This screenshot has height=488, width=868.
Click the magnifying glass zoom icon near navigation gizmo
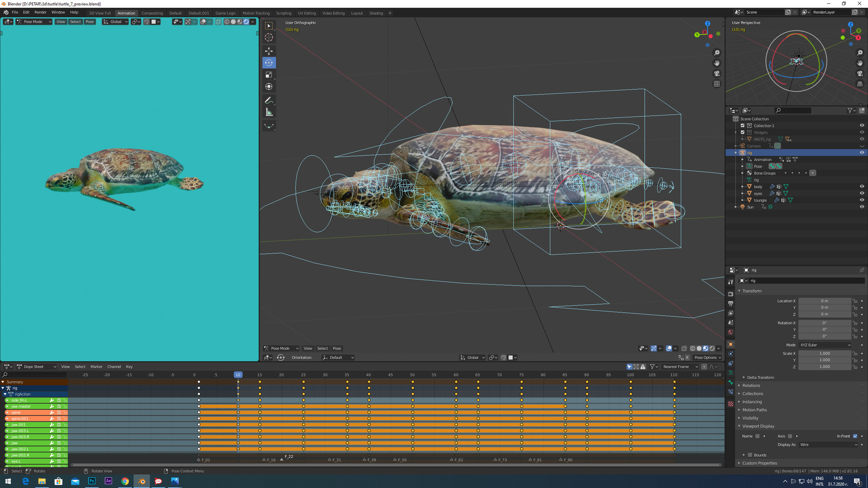[x=717, y=53]
